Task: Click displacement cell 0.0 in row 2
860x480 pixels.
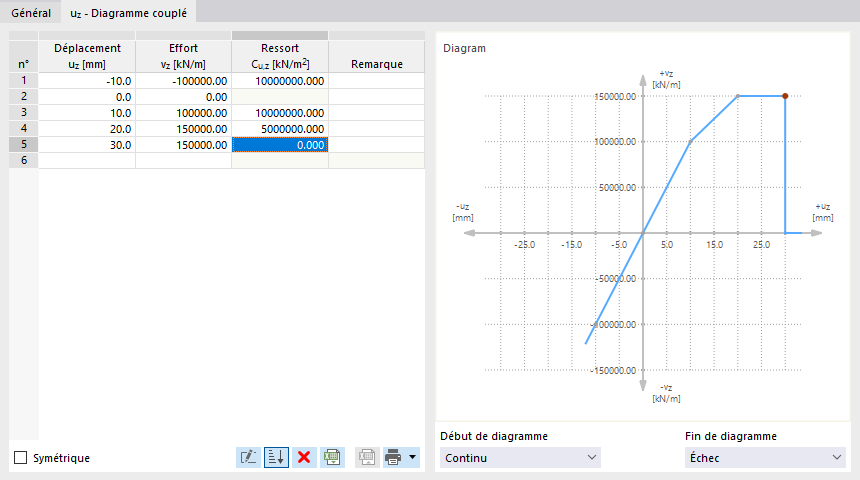Action: (x=87, y=97)
